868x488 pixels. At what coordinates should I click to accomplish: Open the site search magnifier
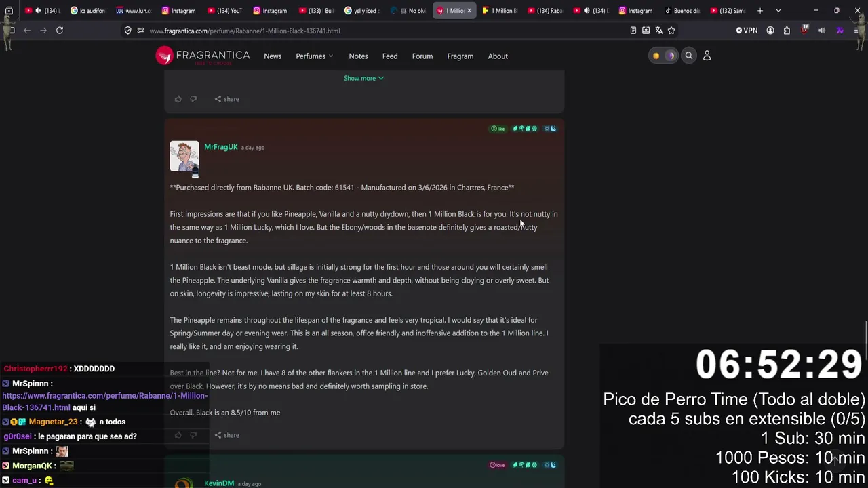coord(689,56)
